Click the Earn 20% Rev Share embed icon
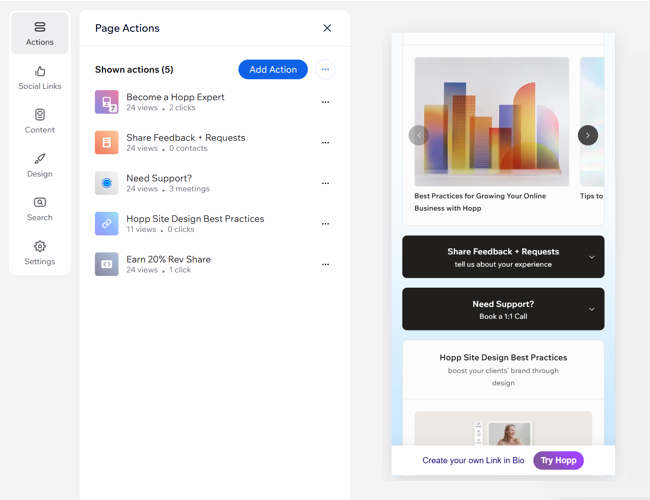650x500 pixels. [x=107, y=264]
